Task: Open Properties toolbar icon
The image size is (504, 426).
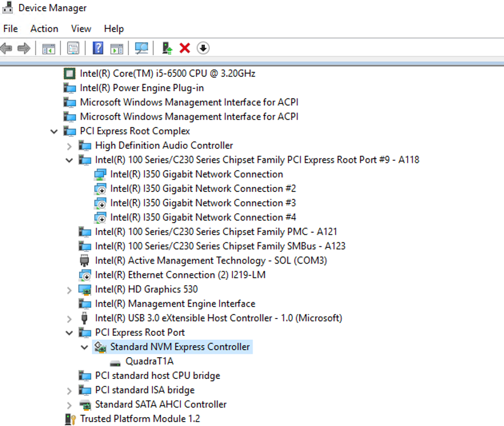Action: (x=73, y=49)
